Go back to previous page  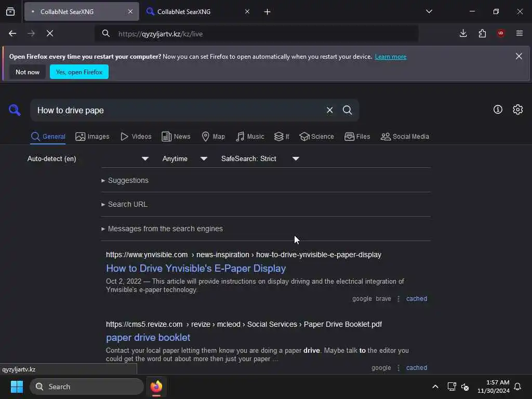point(12,33)
